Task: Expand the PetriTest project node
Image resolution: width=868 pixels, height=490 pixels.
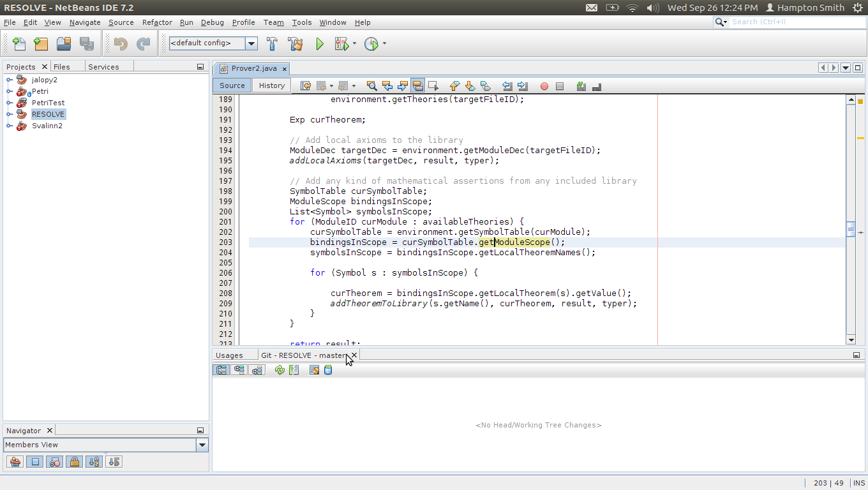Action: coord(10,103)
